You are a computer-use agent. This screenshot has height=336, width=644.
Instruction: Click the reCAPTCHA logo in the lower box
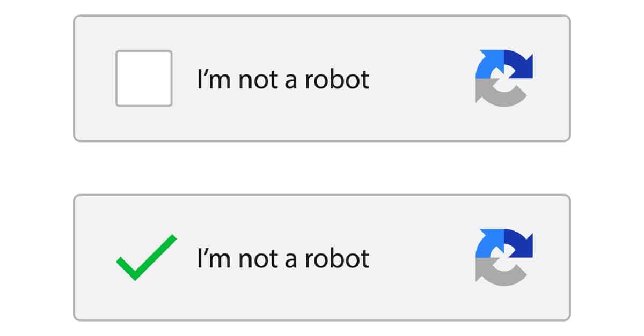tap(504, 257)
